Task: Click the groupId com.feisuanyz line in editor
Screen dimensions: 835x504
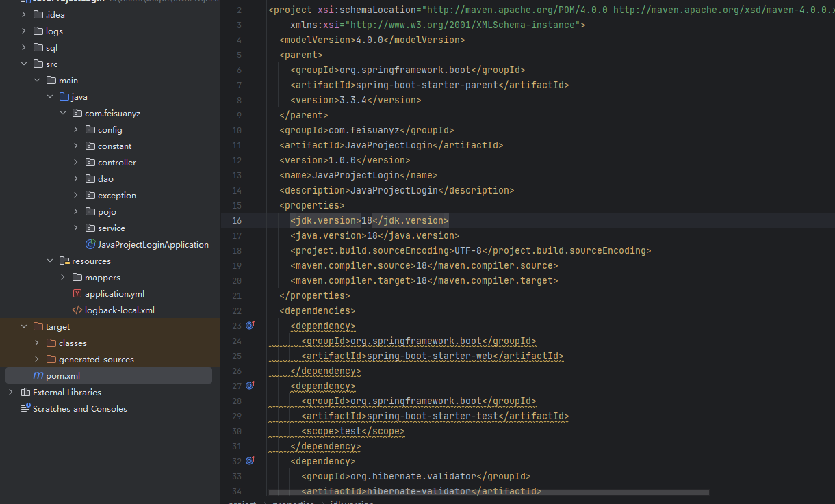Action: pyautogui.click(x=367, y=130)
